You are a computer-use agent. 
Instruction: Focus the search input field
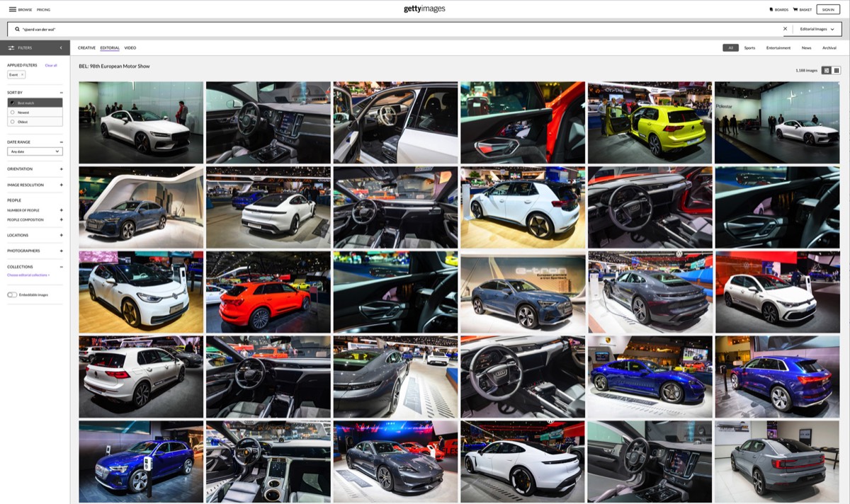(397, 29)
